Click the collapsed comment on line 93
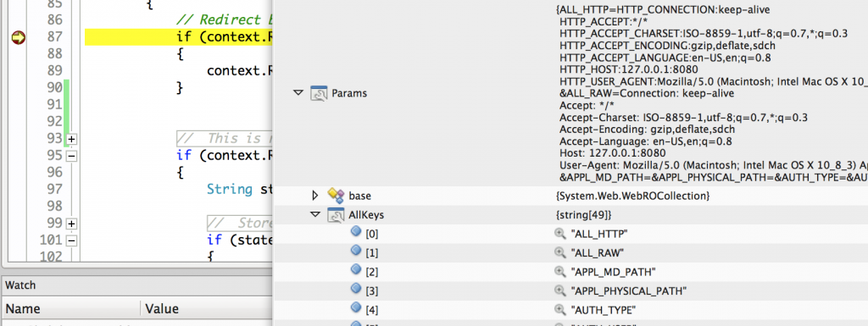Image resolution: width=868 pixels, height=326 pixels. coord(224,138)
